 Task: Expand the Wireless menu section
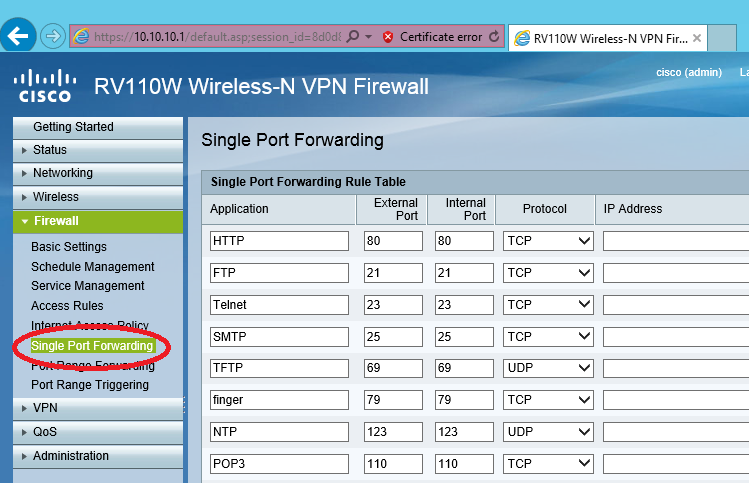tap(98, 197)
